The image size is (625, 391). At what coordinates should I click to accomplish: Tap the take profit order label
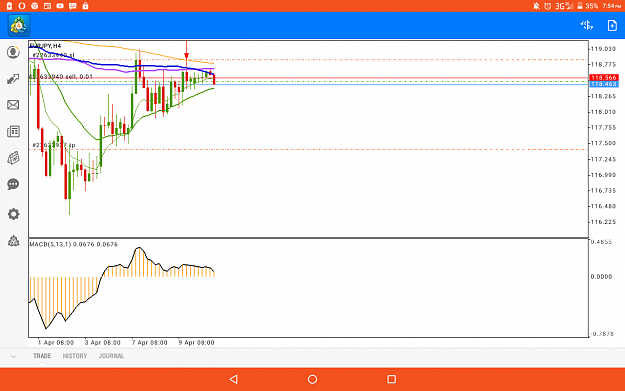point(54,145)
